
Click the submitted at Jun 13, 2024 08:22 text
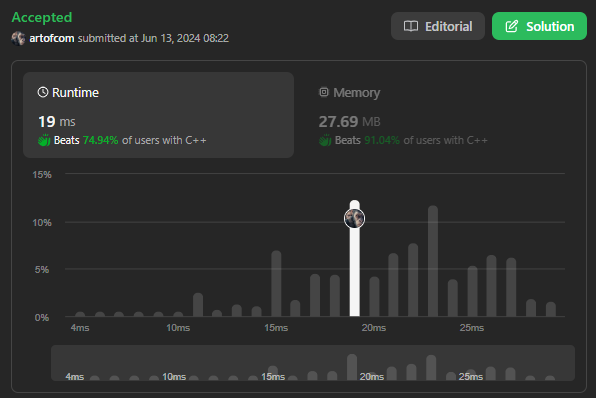coord(153,38)
